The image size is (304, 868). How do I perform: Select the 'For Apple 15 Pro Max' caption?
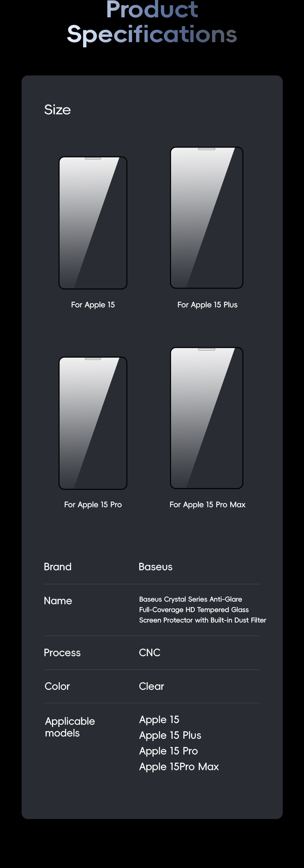pyautogui.click(x=207, y=505)
